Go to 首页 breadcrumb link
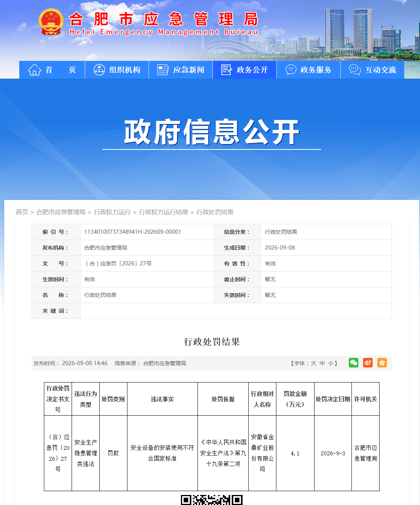Screen dimensions: 420x505 click(22, 212)
